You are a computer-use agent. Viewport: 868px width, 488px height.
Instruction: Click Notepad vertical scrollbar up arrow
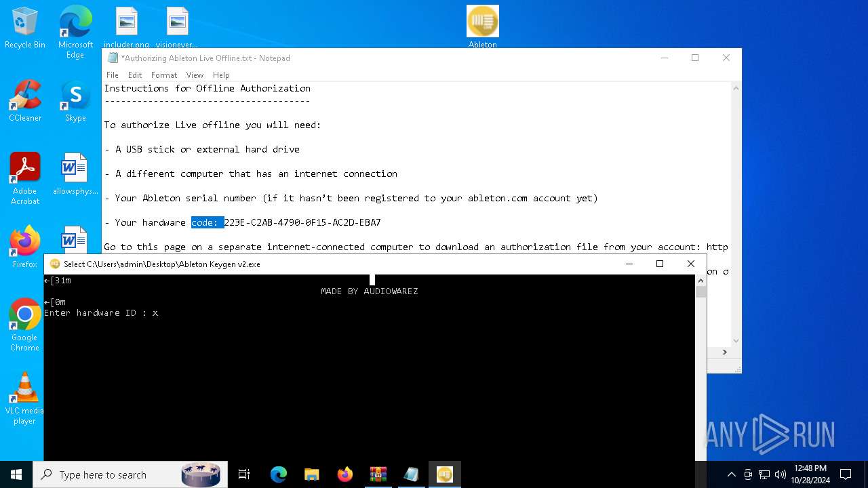coord(736,88)
